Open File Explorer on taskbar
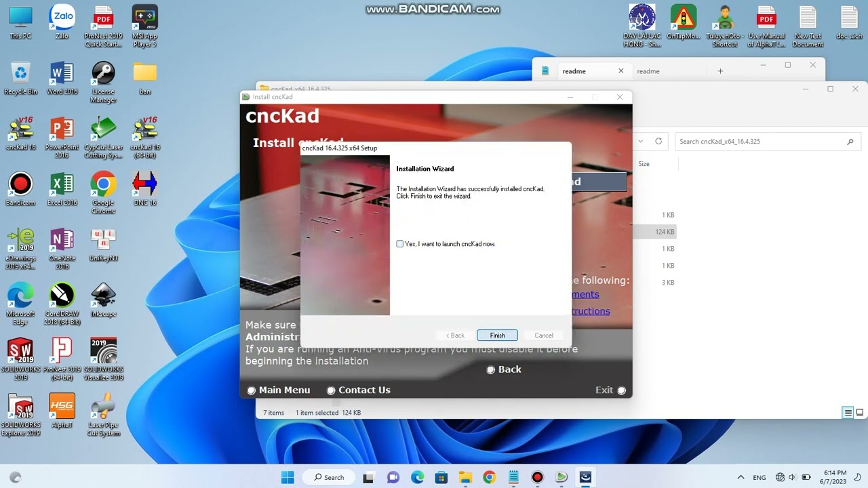The image size is (868, 488). [465, 477]
